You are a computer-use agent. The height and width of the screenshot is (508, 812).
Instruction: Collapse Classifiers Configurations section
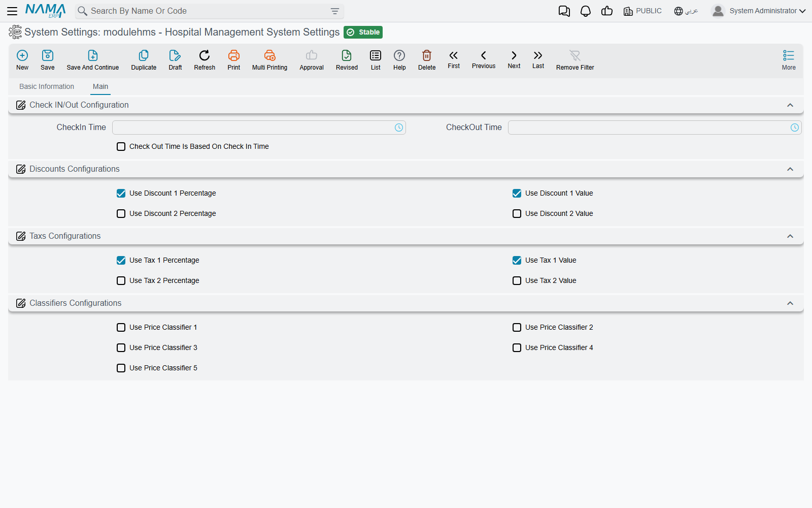(x=790, y=303)
